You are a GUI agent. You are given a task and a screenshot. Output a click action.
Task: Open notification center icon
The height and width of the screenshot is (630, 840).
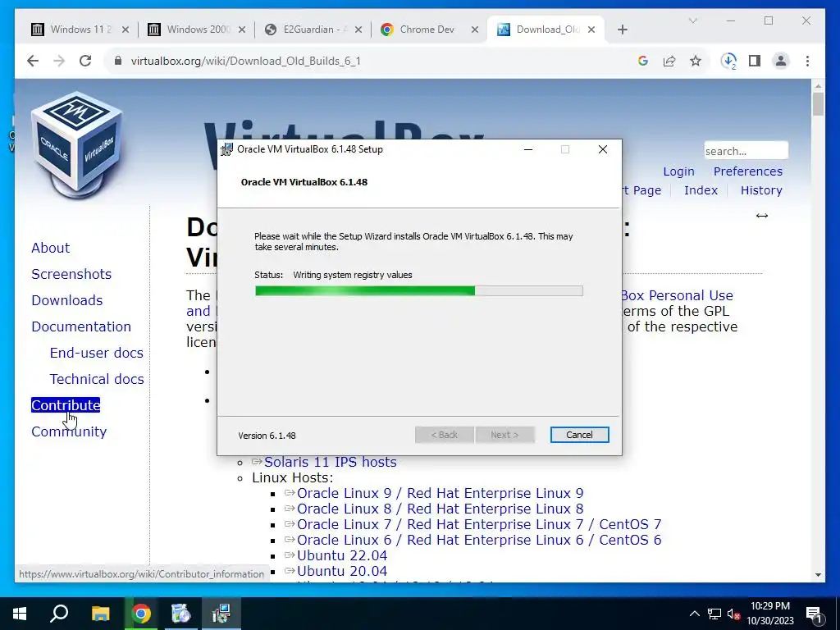(814, 614)
